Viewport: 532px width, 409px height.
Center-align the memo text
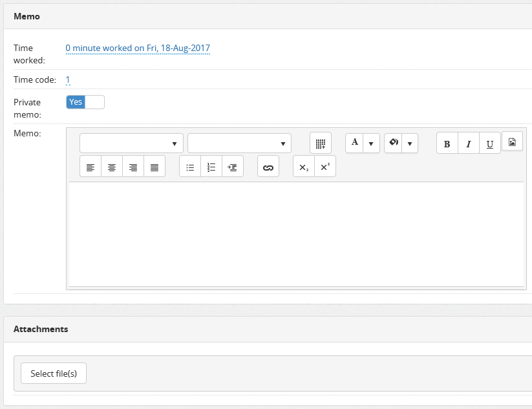point(112,167)
